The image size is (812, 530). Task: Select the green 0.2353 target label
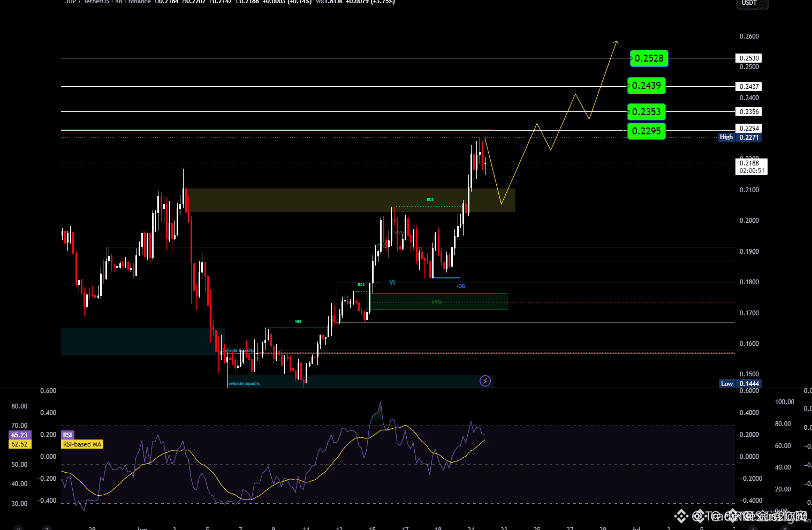coord(647,112)
